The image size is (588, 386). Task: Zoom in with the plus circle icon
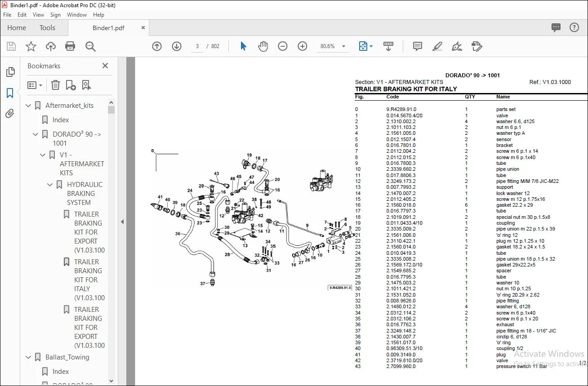pyautogui.click(x=303, y=46)
